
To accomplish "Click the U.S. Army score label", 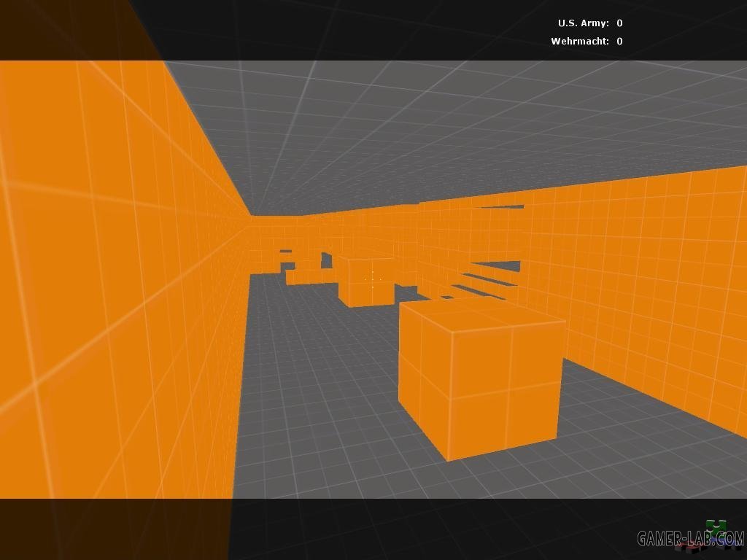I will (583, 23).
